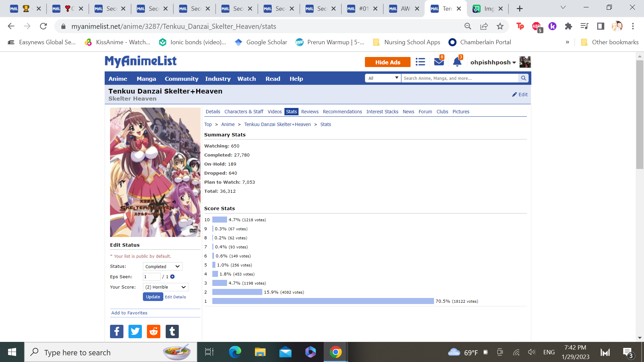Open the Industry menu

pyautogui.click(x=218, y=79)
